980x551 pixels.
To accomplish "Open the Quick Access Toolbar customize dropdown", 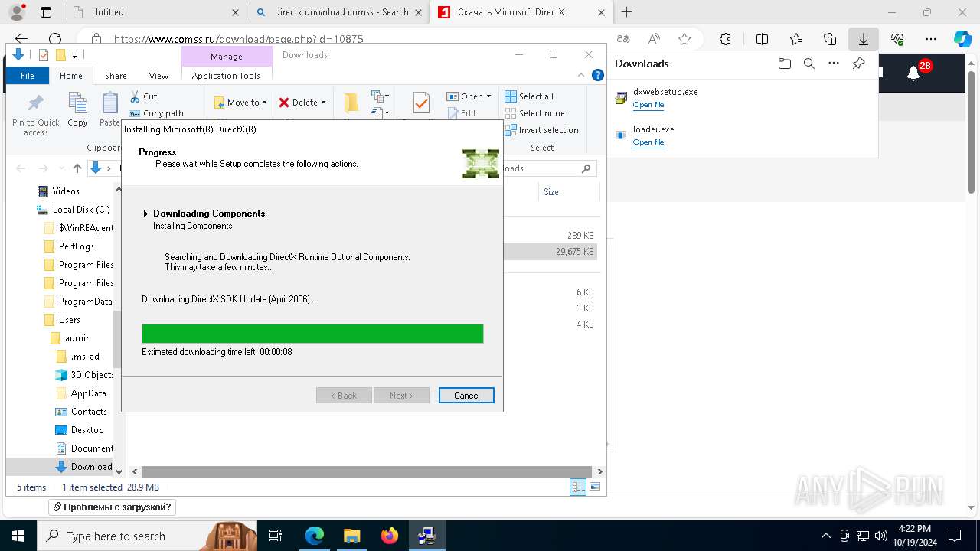I will [x=74, y=55].
